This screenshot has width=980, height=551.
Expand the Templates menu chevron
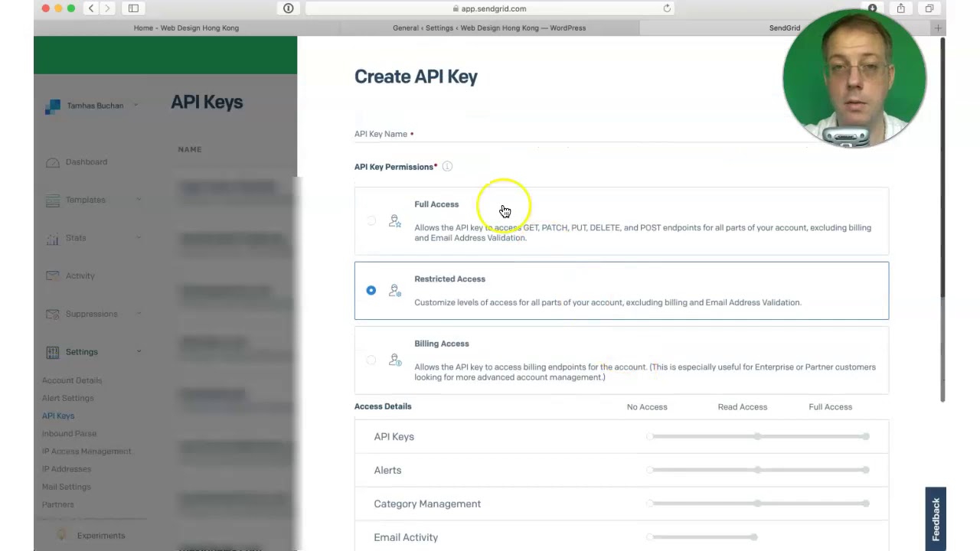coord(139,200)
